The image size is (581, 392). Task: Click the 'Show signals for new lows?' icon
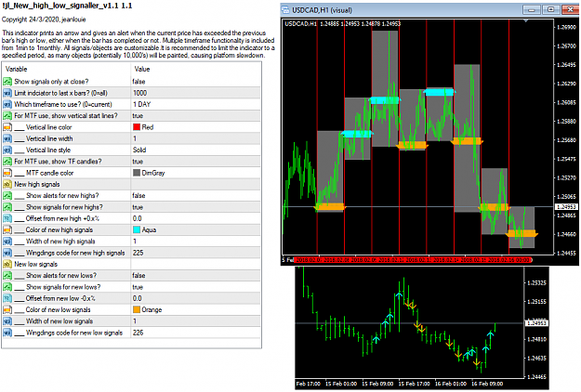coord(7,287)
